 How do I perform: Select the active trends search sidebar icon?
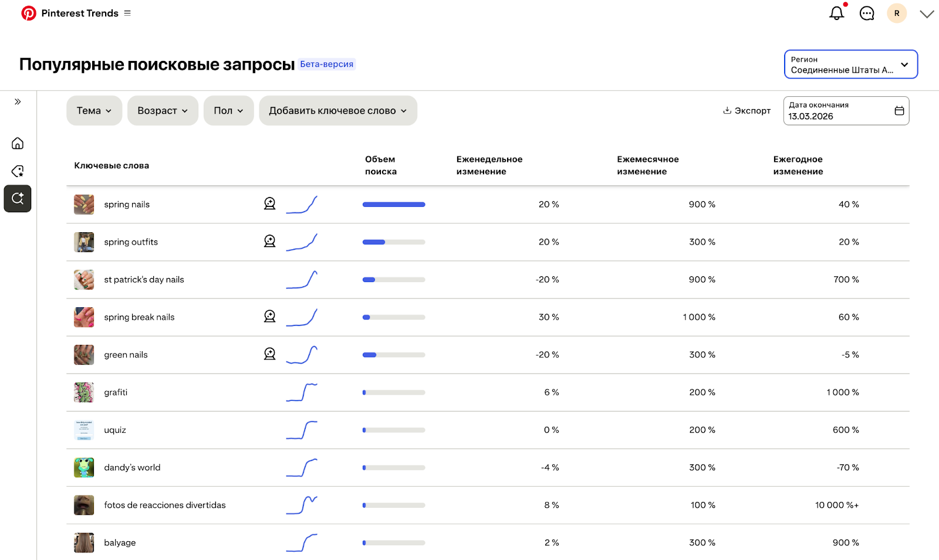(18, 198)
